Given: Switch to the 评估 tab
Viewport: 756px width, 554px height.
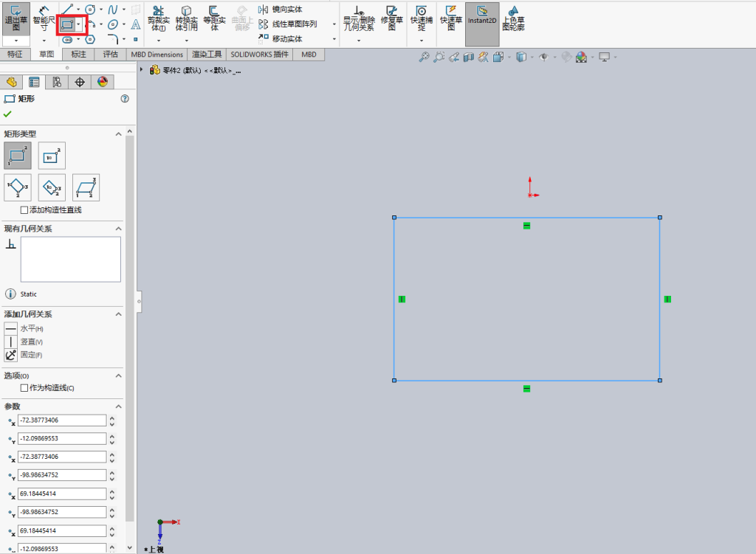Looking at the screenshot, I should click(x=111, y=55).
